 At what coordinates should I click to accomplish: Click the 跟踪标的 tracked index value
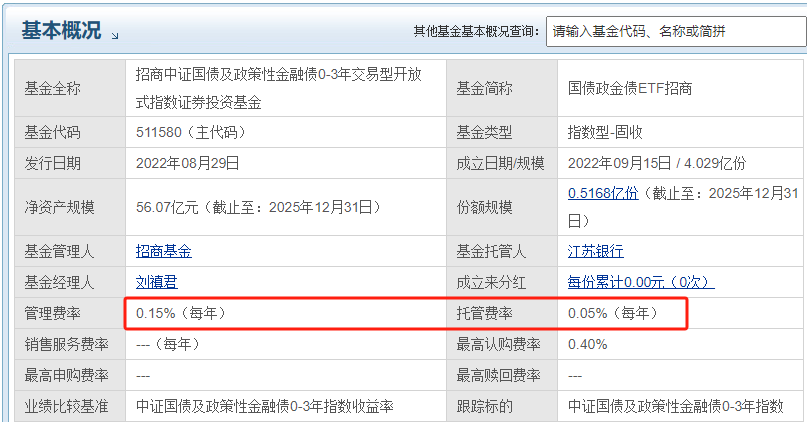(x=675, y=406)
